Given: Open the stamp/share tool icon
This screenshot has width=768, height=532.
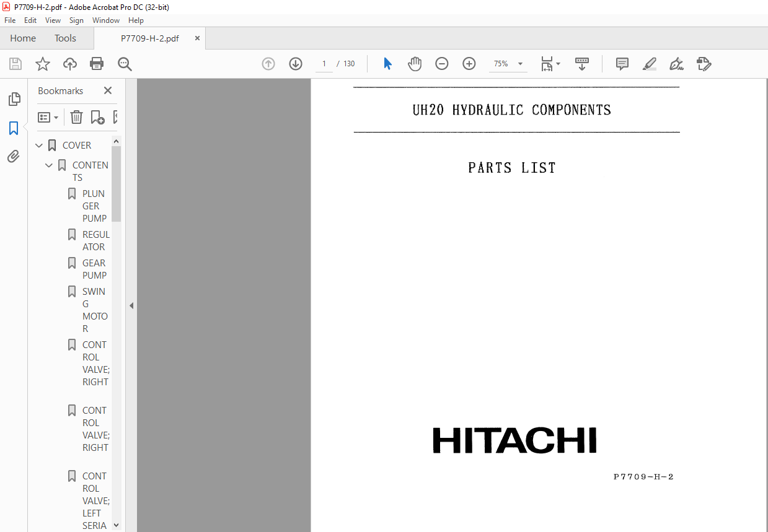Looking at the screenshot, I should (x=704, y=64).
